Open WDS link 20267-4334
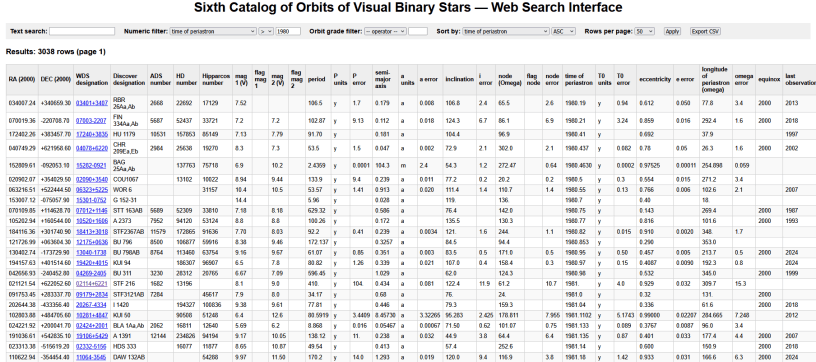Screen dimensions: 816x362 [x=92, y=304]
